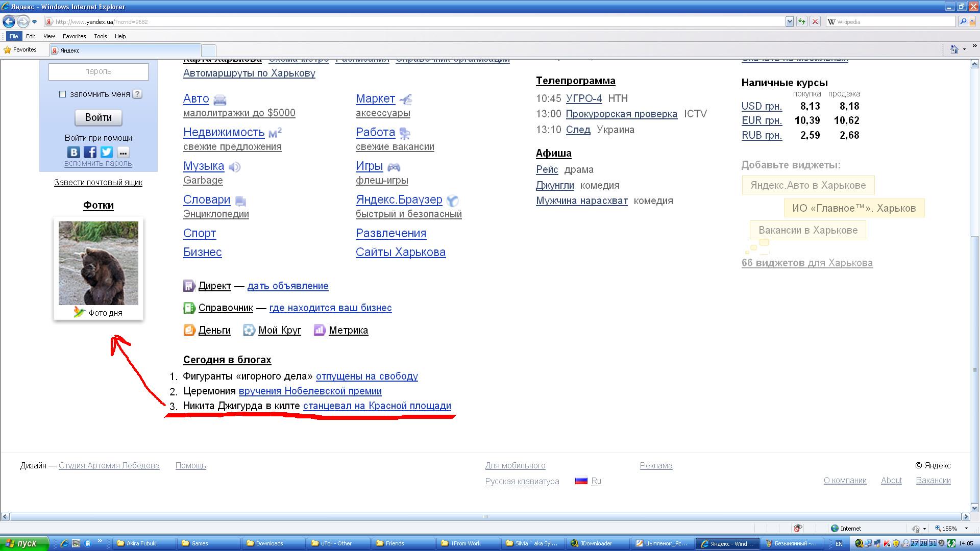This screenshot has height=551, width=980.
Task: Click the office chair icon next to Работа
Action: click(x=404, y=134)
